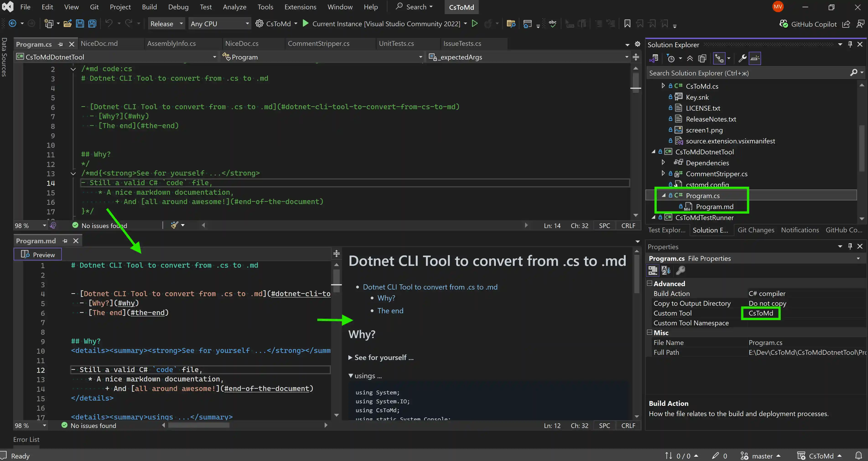The height and width of the screenshot is (461, 868).
Task: Toggle Show All Files in Solution Explorer
Action: click(702, 58)
